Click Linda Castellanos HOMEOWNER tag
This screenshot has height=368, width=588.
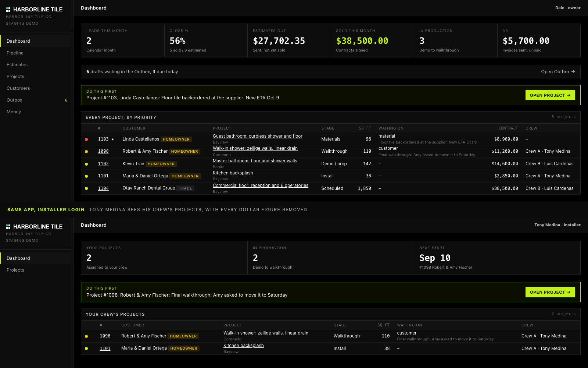coord(176,139)
